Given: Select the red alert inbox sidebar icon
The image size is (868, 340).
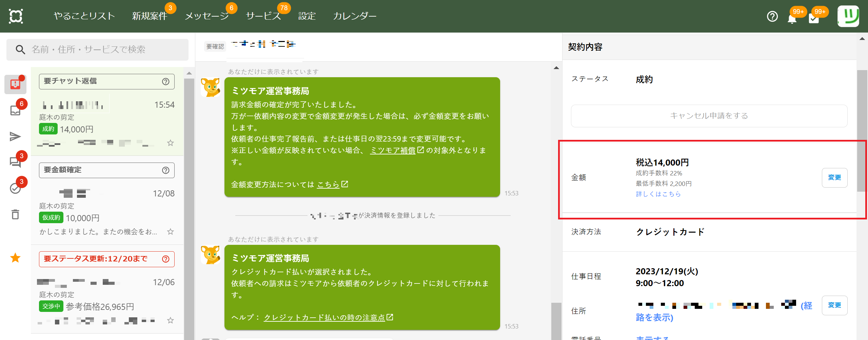Looking at the screenshot, I should 15,84.
